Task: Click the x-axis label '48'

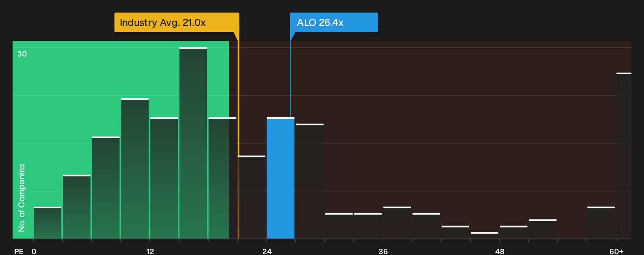Action: pyautogui.click(x=499, y=251)
